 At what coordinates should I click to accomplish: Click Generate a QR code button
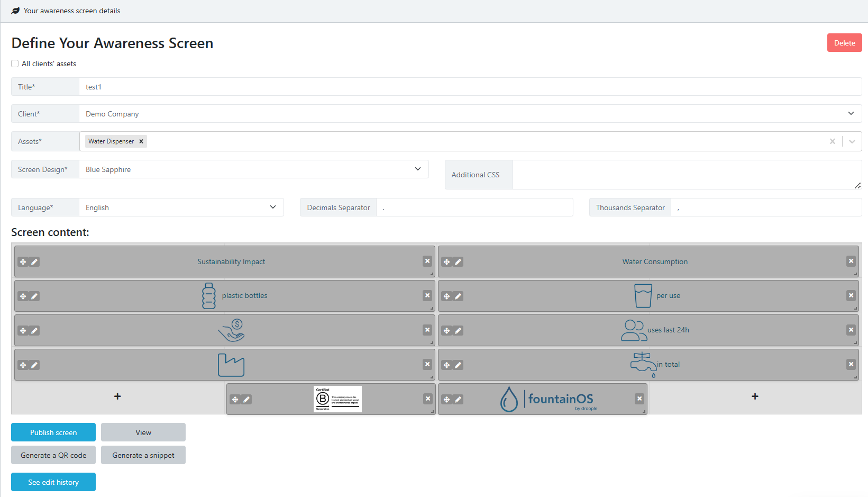tap(53, 455)
